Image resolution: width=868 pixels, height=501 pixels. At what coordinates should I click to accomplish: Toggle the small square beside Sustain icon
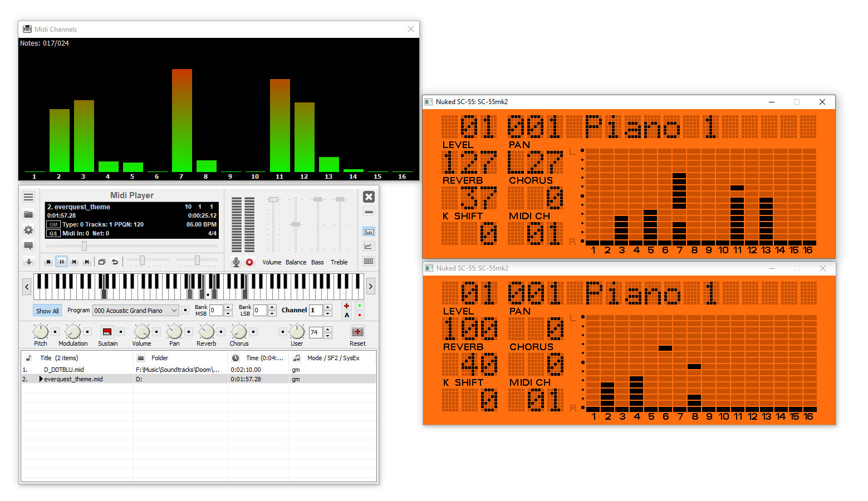[x=121, y=332]
